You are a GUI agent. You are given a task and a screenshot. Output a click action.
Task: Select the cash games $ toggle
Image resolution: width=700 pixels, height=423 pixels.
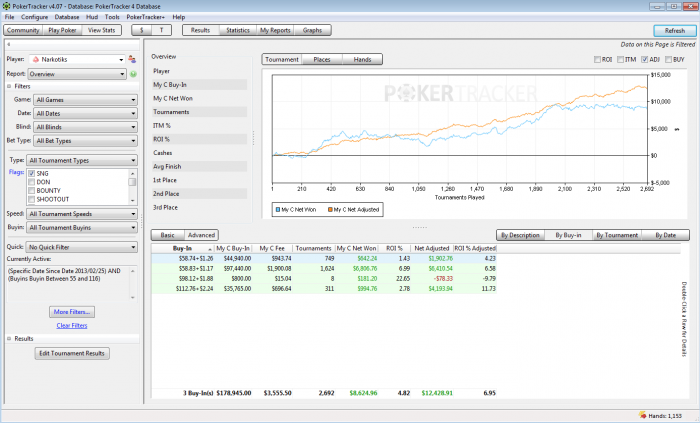(x=142, y=30)
